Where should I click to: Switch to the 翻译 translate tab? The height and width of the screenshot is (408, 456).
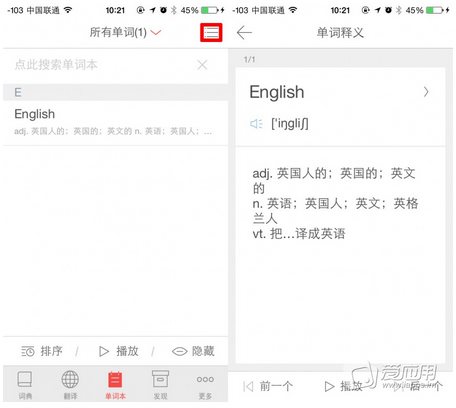click(x=70, y=385)
